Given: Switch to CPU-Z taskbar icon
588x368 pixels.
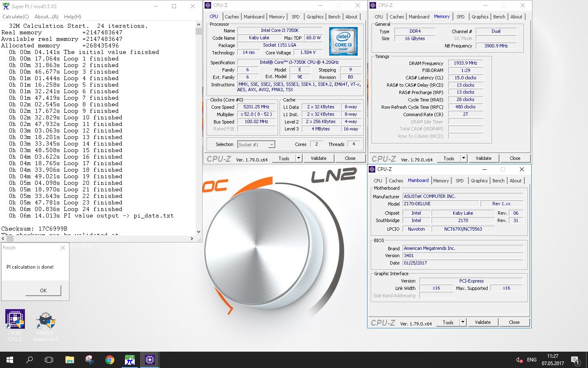Looking at the screenshot, I should point(149,360).
